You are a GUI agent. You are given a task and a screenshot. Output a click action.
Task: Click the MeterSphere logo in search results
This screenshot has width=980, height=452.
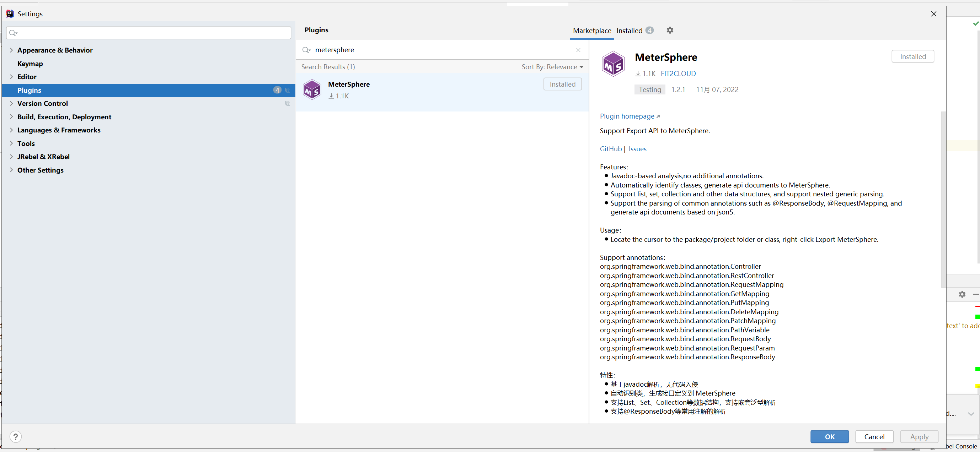click(x=312, y=90)
